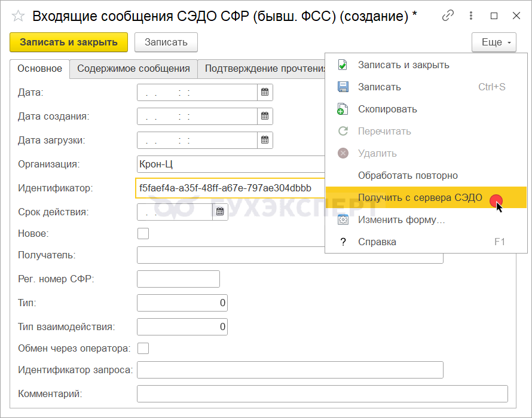
Task: Open the Изменить форму… menu entry
Action: point(401,220)
